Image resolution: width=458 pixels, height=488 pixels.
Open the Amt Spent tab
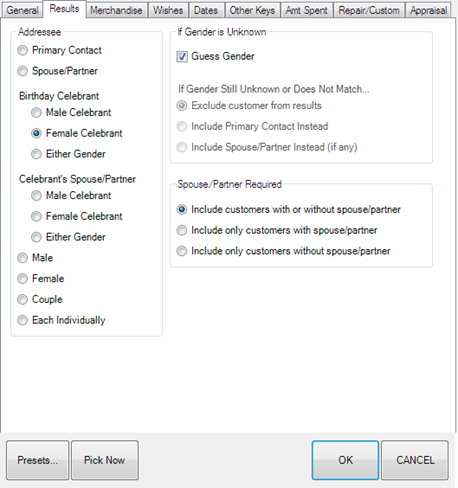307,10
